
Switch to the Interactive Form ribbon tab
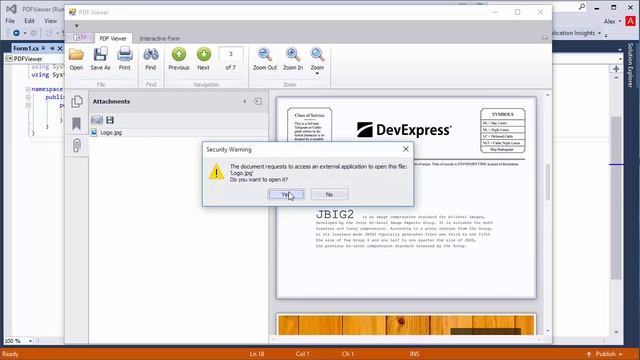(x=160, y=38)
